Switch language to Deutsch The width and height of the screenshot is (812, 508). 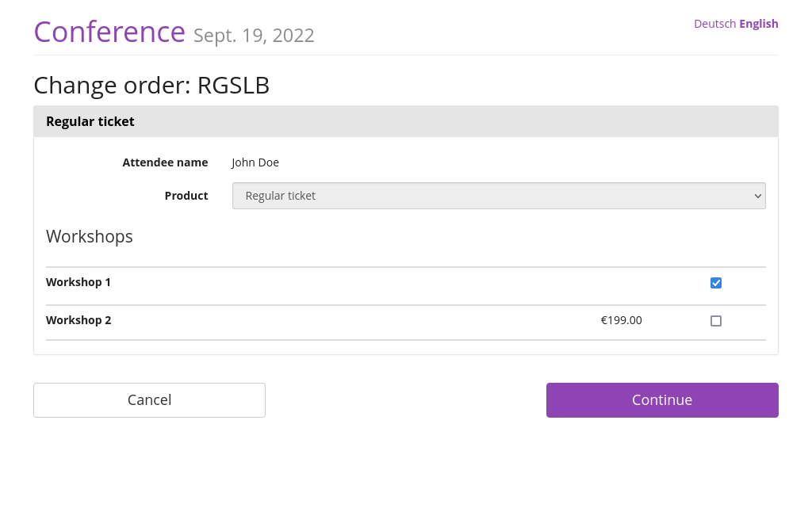(714, 24)
